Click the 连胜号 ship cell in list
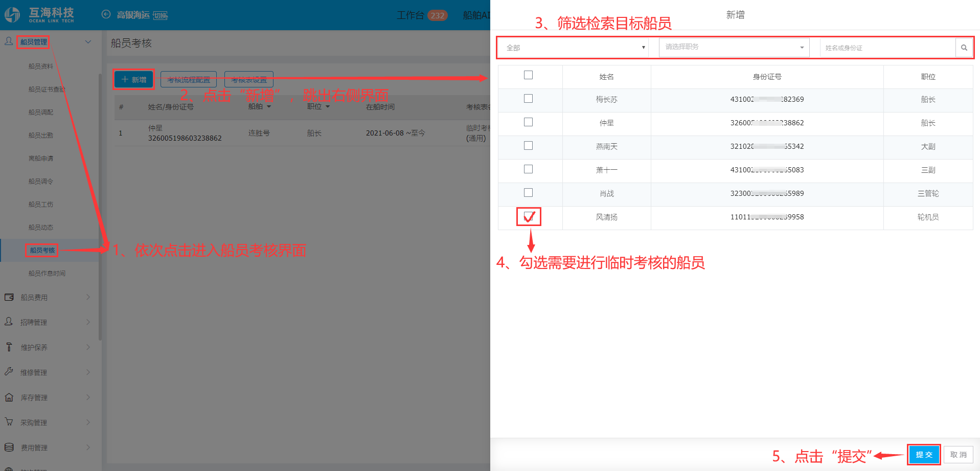 click(259, 133)
